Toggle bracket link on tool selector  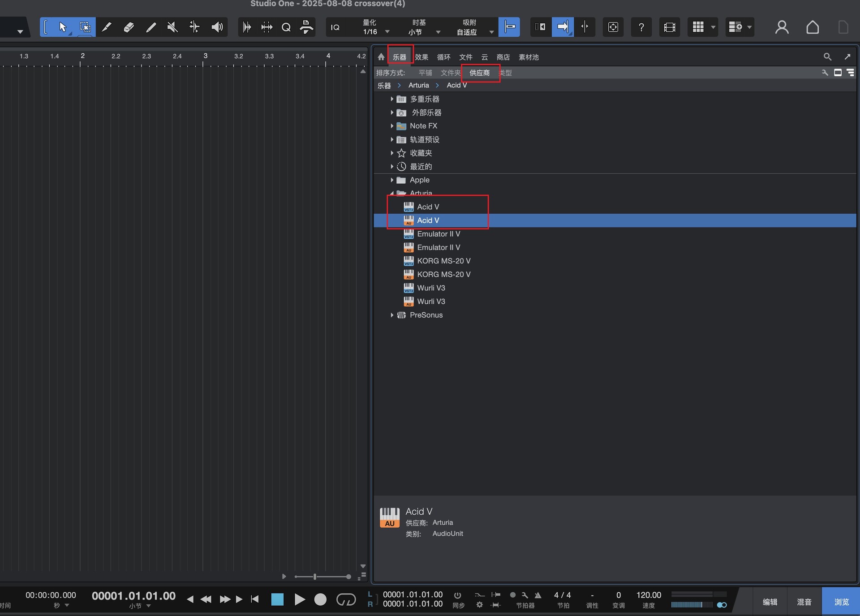[x=46, y=27]
